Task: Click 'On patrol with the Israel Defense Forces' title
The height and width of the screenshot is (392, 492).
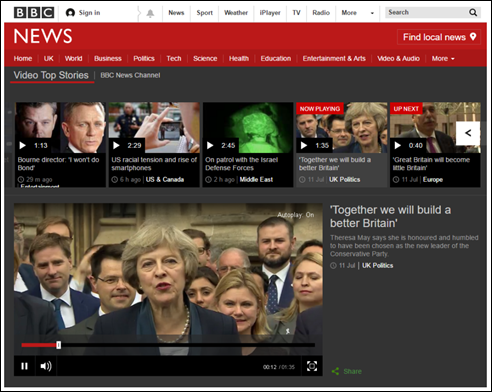Action: tap(241, 164)
